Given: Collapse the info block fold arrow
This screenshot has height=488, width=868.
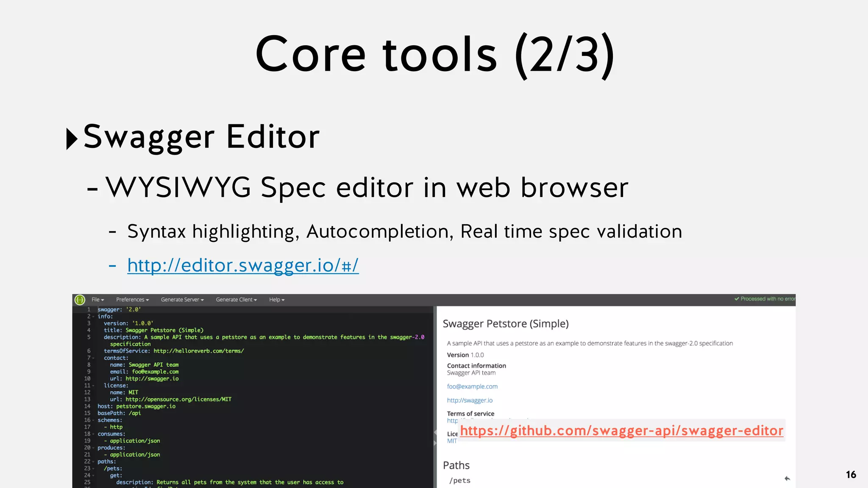Looking at the screenshot, I should (x=93, y=317).
